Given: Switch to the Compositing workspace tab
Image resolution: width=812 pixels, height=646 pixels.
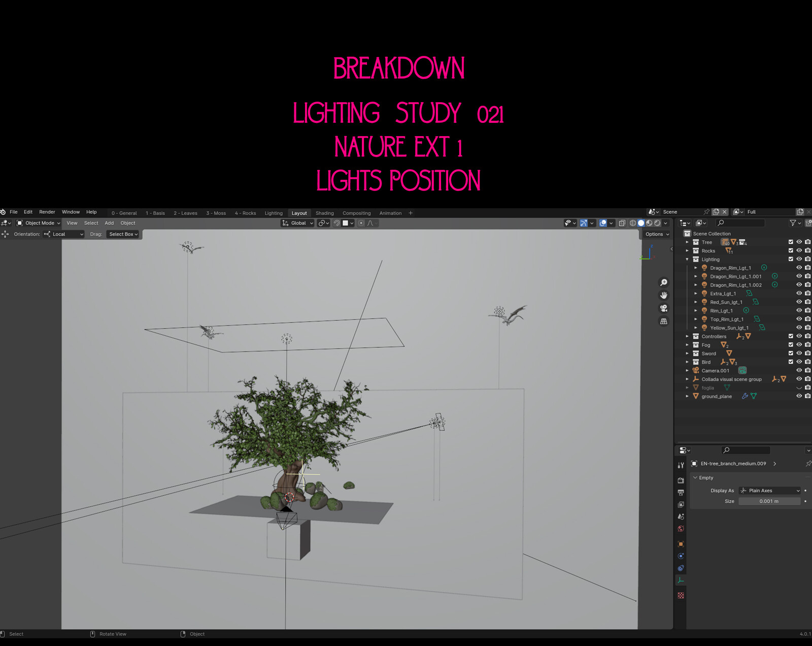Looking at the screenshot, I should (357, 213).
